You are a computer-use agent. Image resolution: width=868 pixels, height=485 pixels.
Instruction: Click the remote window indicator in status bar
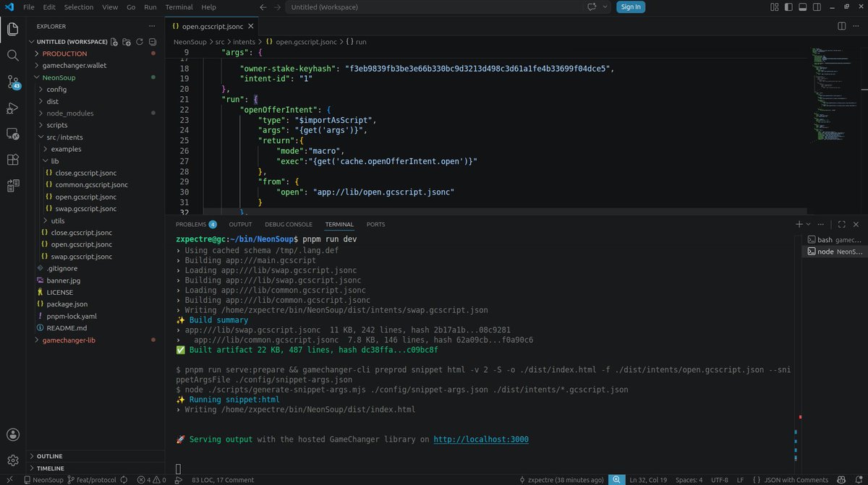[x=10, y=480]
